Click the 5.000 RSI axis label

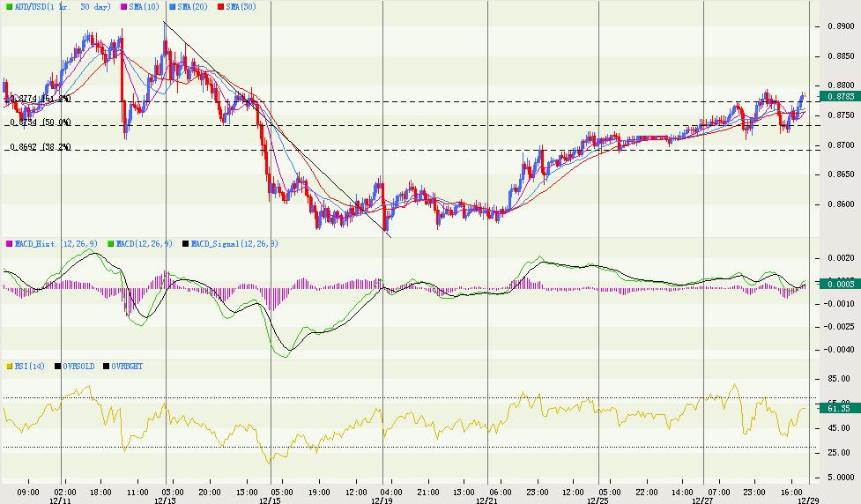tap(842, 478)
